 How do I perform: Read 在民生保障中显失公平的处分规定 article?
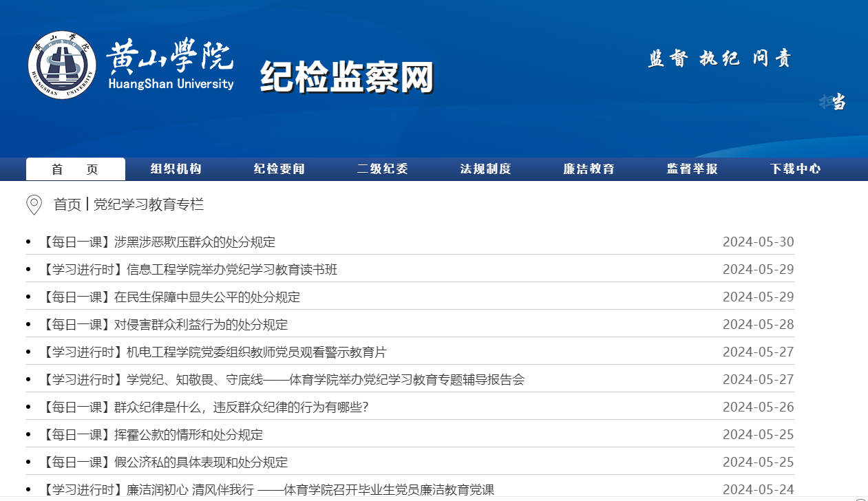point(171,297)
